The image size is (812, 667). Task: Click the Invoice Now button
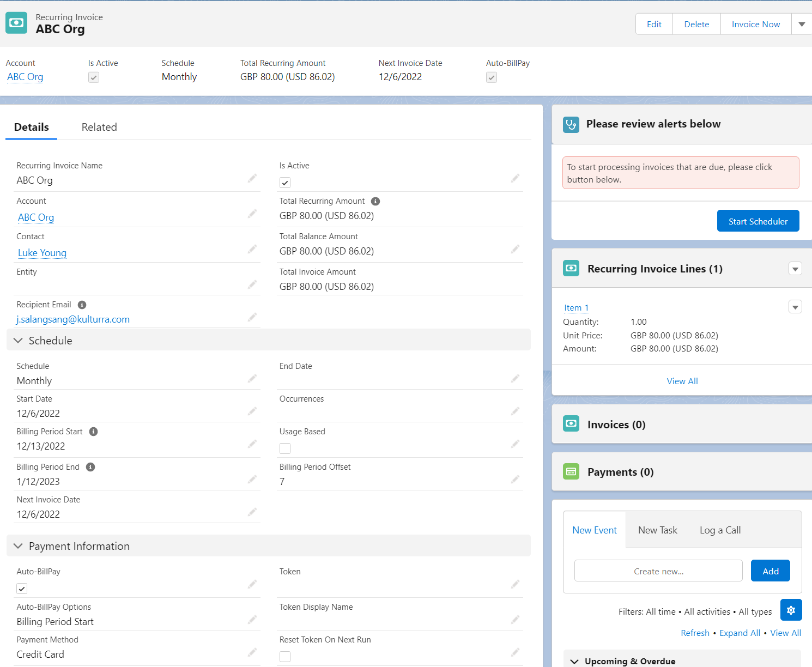[755, 24]
